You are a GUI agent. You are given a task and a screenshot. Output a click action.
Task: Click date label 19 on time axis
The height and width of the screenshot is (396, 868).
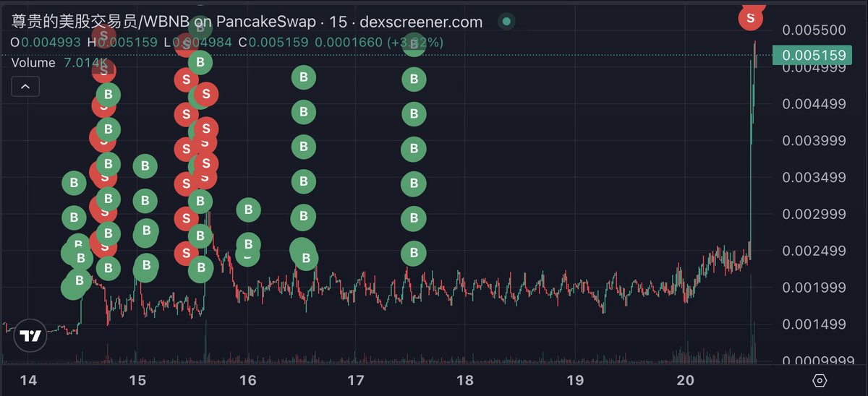(575, 380)
